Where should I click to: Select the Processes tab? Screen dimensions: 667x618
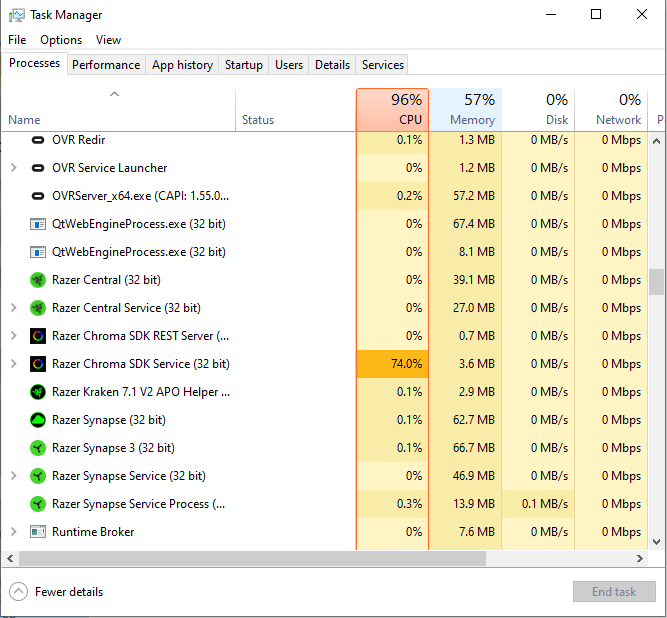point(34,63)
